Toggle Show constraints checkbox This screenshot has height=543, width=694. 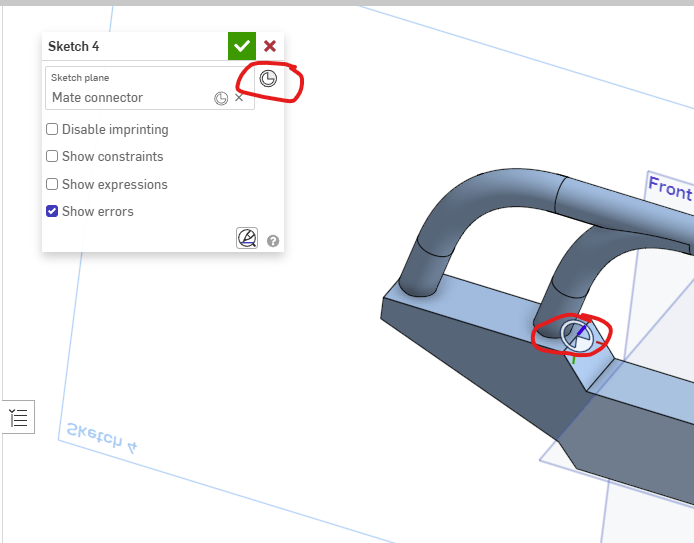coord(52,156)
